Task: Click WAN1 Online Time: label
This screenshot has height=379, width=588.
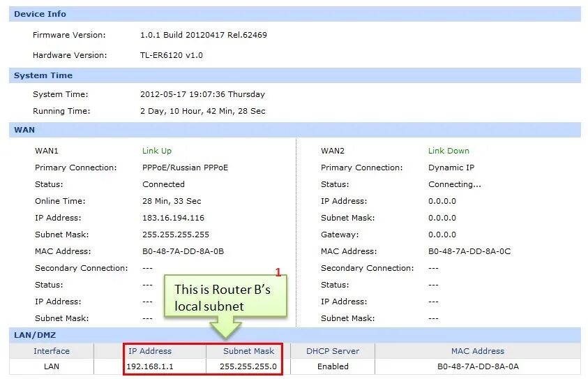Action: tap(60, 201)
